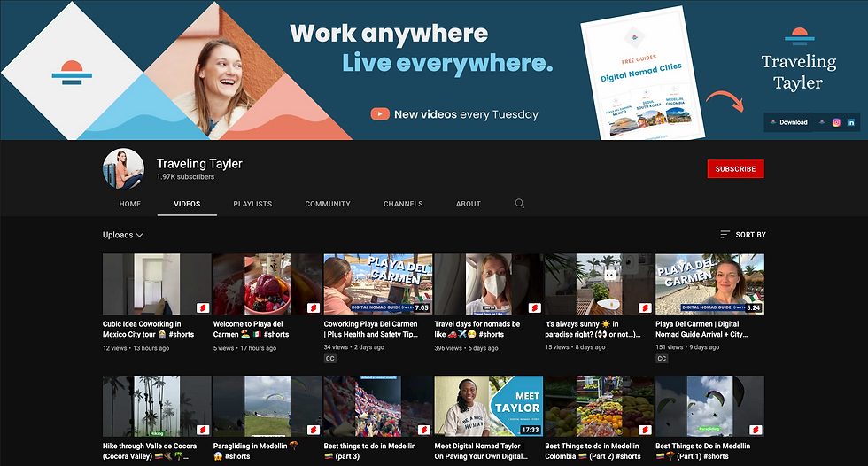Click Shorts badge on Medellin Part 2 thumbnail
The height and width of the screenshot is (466, 868).
tap(645, 430)
